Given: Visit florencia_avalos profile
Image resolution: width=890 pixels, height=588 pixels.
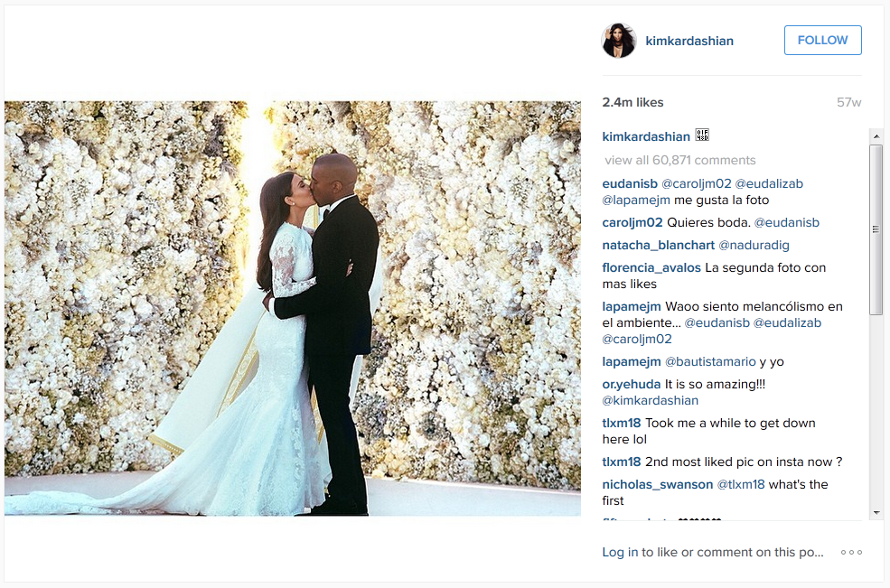Looking at the screenshot, I should 651,268.
